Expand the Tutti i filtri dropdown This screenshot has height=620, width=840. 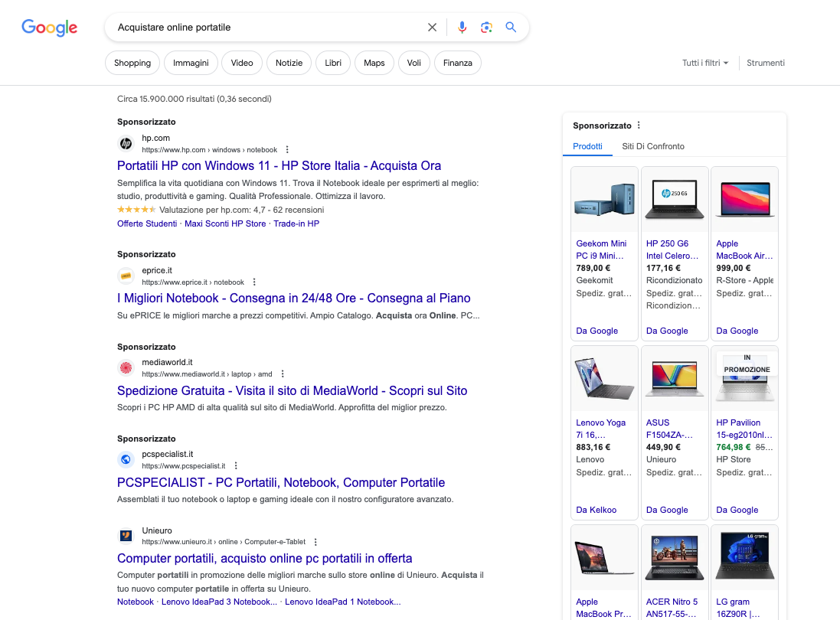coord(705,63)
